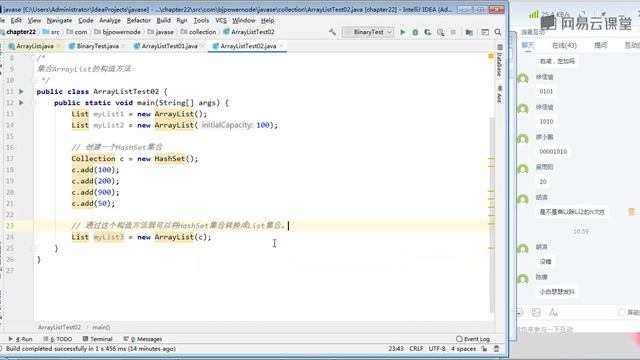
Task: Close the BinaryTest.java tab
Action: (124, 46)
